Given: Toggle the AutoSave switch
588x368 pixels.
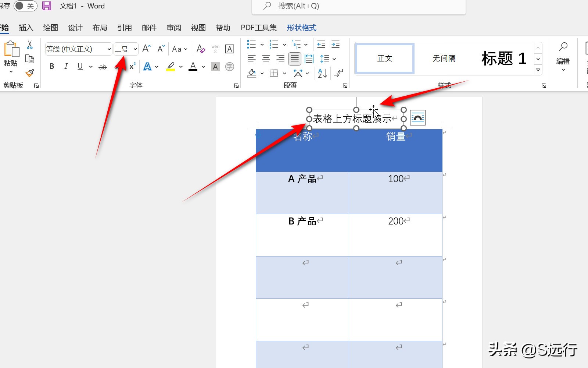Looking at the screenshot, I should pos(26,6).
